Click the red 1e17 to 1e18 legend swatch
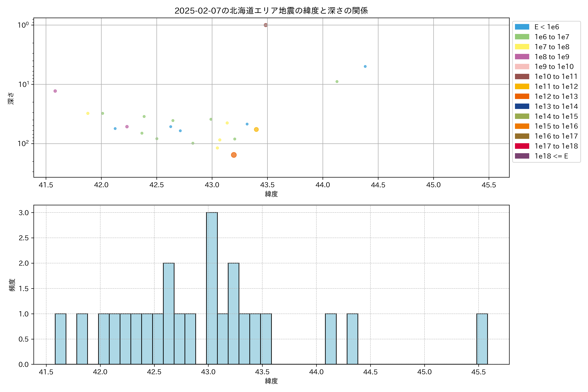Viewport: 588px width, 392px height. click(x=522, y=146)
